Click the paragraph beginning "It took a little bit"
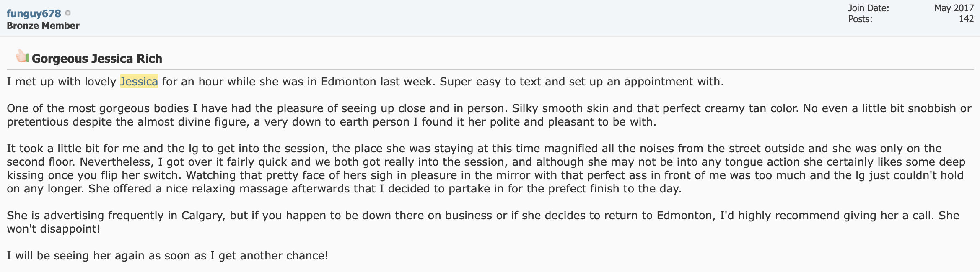 [486, 169]
